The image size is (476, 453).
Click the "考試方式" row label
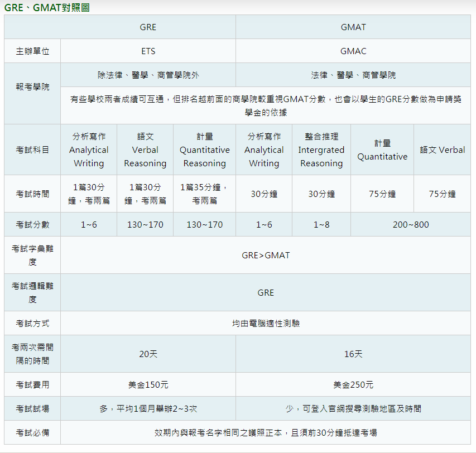32,323
